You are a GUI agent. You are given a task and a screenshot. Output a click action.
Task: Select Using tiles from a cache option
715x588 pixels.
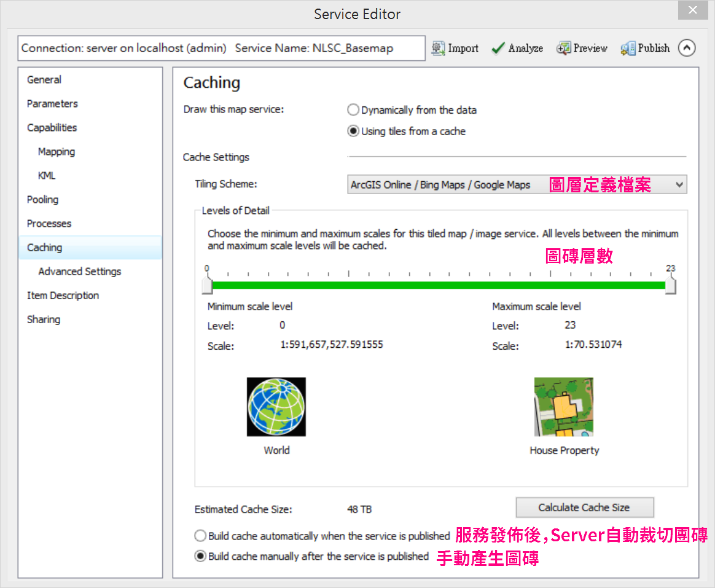coord(353,131)
